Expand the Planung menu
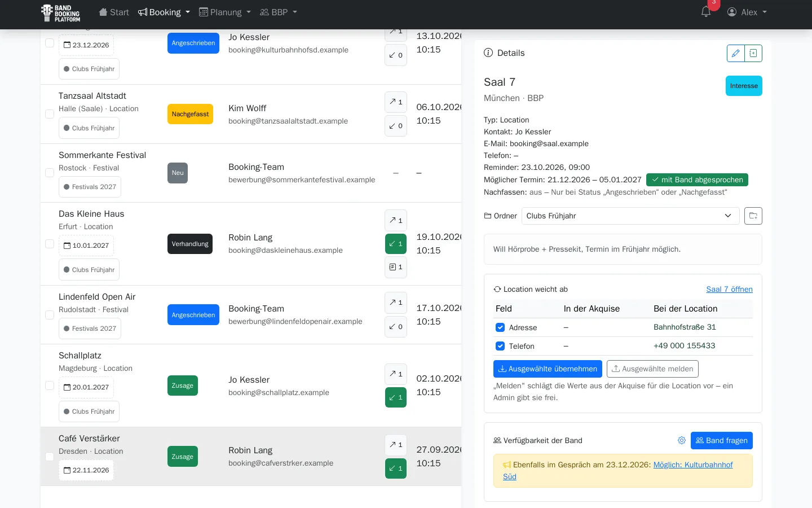The image size is (812, 508). point(225,12)
